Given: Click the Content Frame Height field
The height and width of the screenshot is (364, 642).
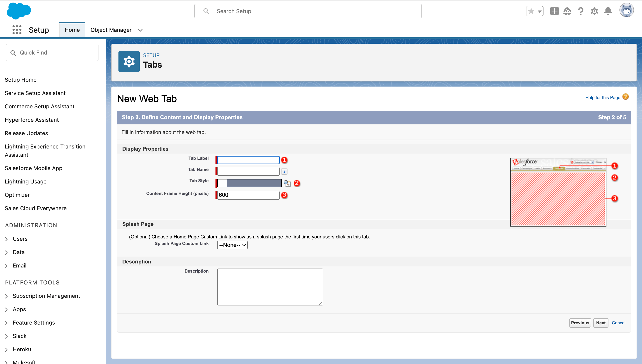Looking at the screenshot, I should click(x=248, y=195).
